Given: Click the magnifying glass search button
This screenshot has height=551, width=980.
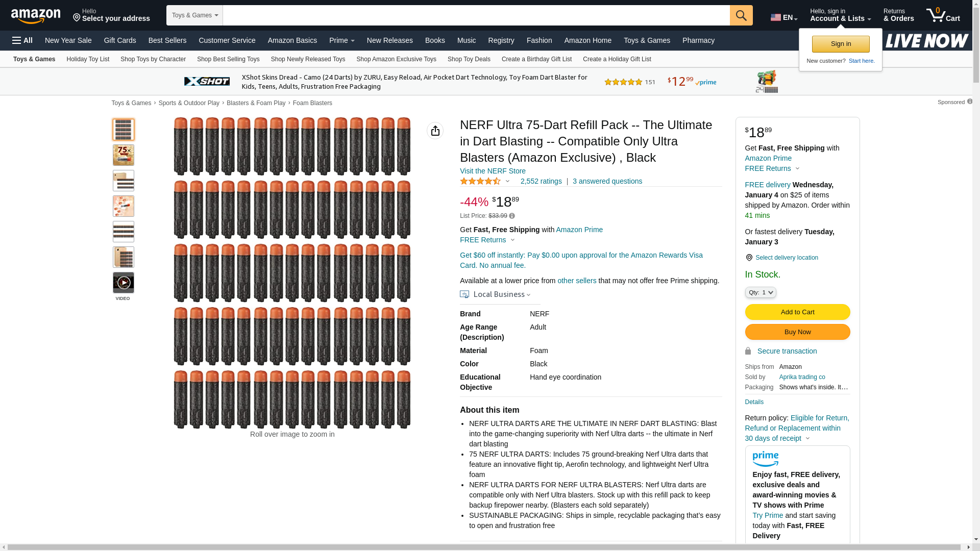Looking at the screenshot, I should [741, 15].
